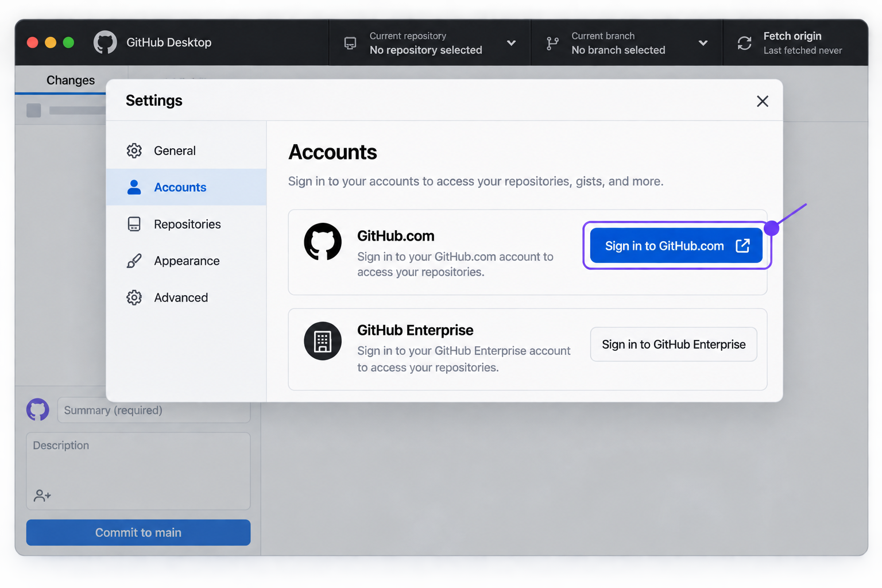Sign in to GitHub Enterprise

pyautogui.click(x=674, y=345)
